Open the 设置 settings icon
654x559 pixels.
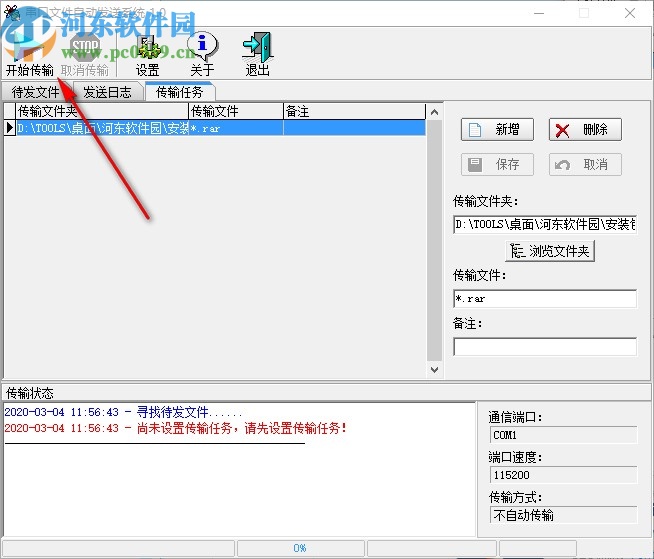(x=148, y=47)
